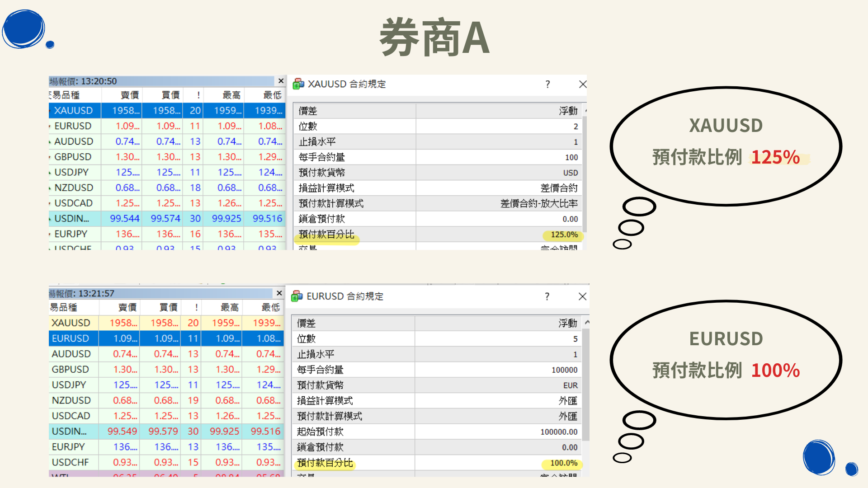Sort by the 買價 column header

(x=170, y=95)
